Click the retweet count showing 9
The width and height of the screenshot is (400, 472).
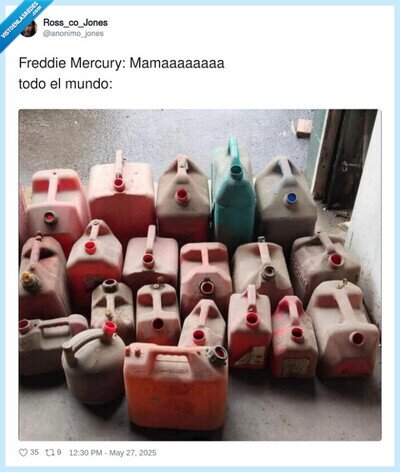point(59,452)
